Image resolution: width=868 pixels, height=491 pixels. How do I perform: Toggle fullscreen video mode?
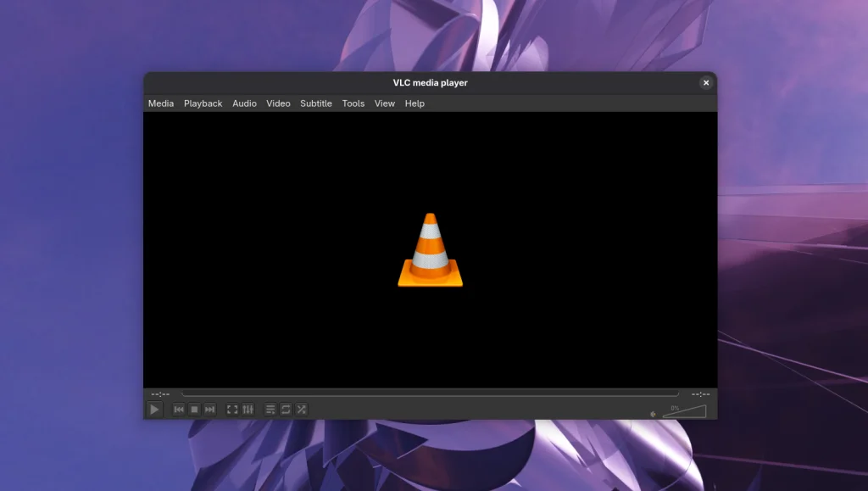click(233, 410)
